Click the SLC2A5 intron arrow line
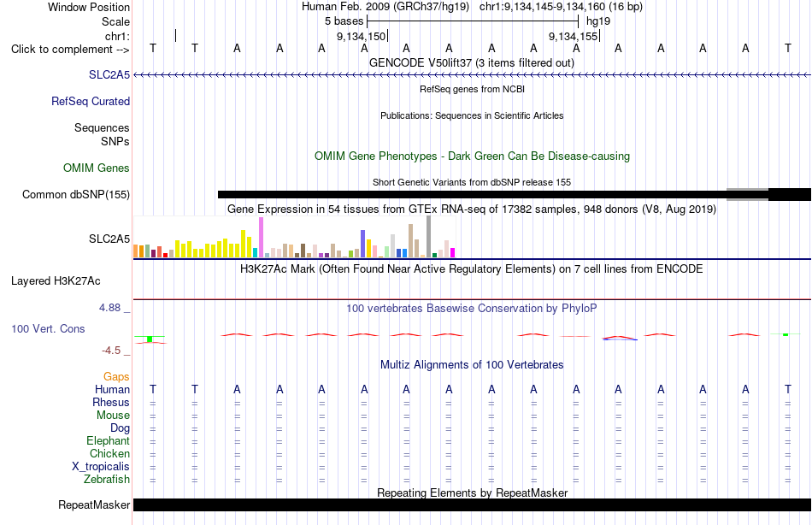The width and height of the screenshot is (812, 525). (472, 75)
